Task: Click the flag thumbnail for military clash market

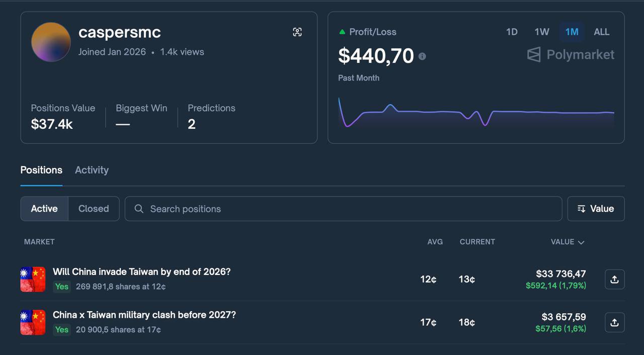Action: pos(33,322)
